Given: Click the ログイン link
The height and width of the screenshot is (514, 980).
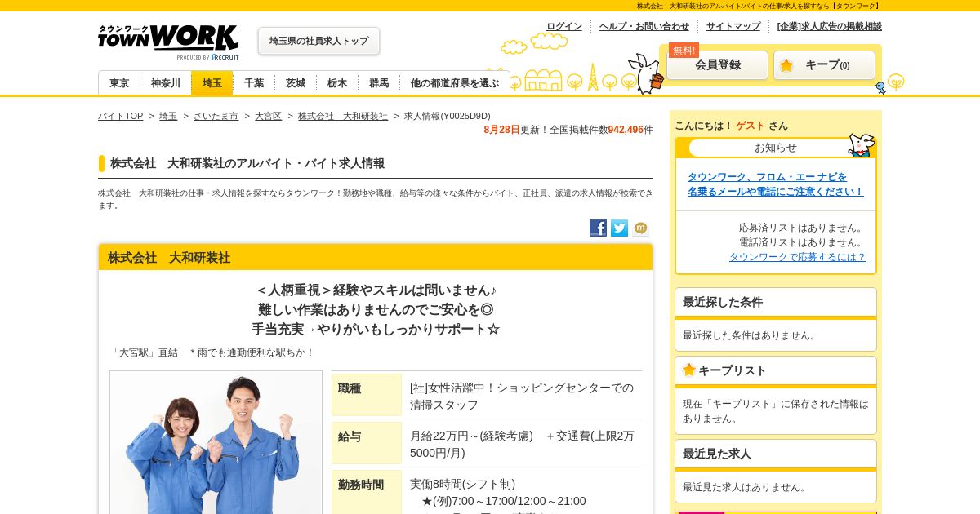Looking at the screenshot, I should (x=564, y=26).
